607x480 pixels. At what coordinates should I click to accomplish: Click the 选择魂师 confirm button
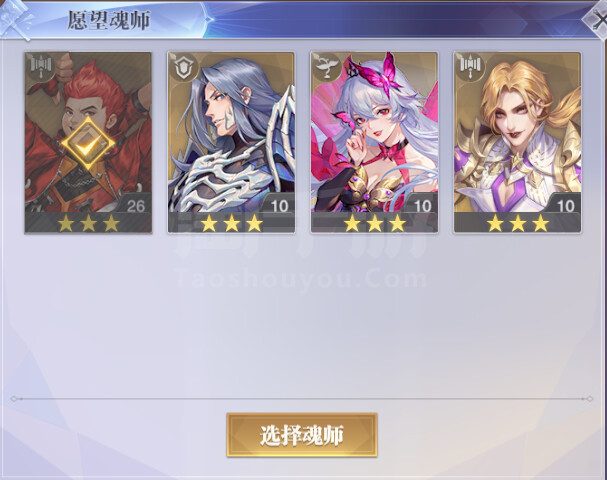tap(302, 435)
